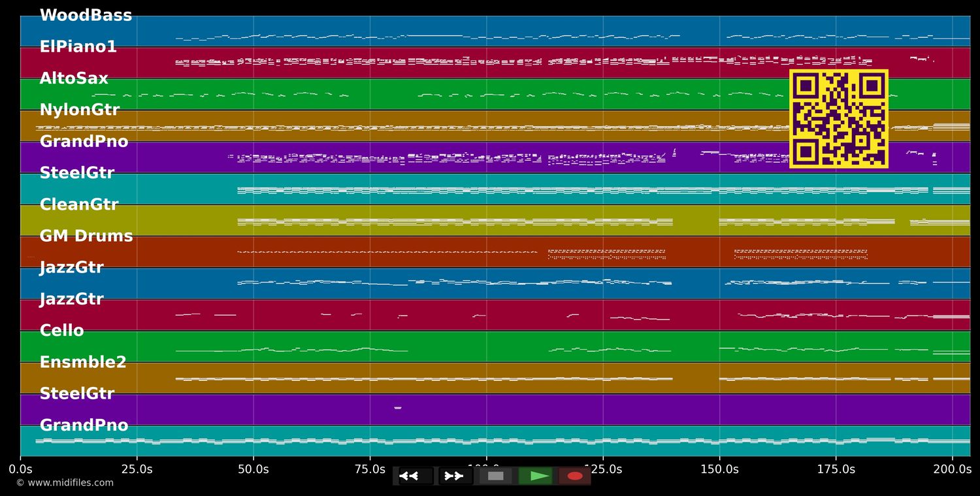Jump to the 175.0s timeline marker
This screenshot has height=496, width=980.
836,469
